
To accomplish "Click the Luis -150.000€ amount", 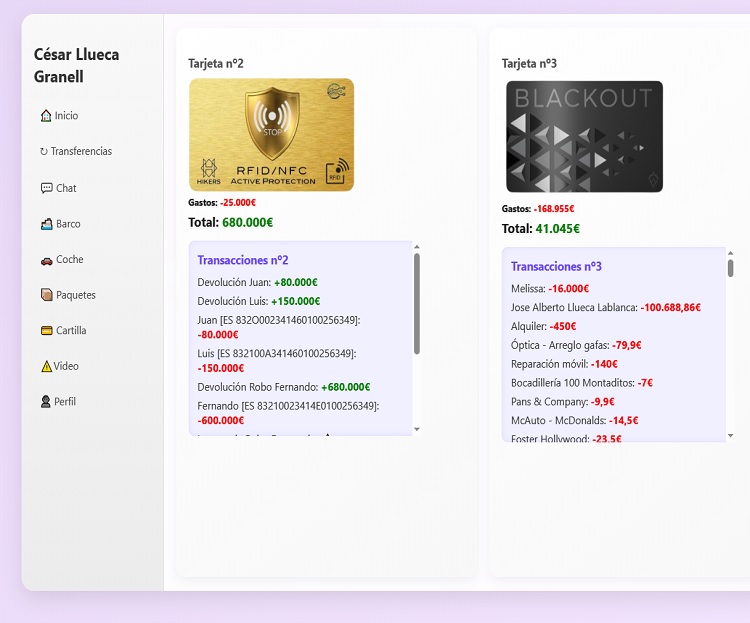I will point(221,368).
